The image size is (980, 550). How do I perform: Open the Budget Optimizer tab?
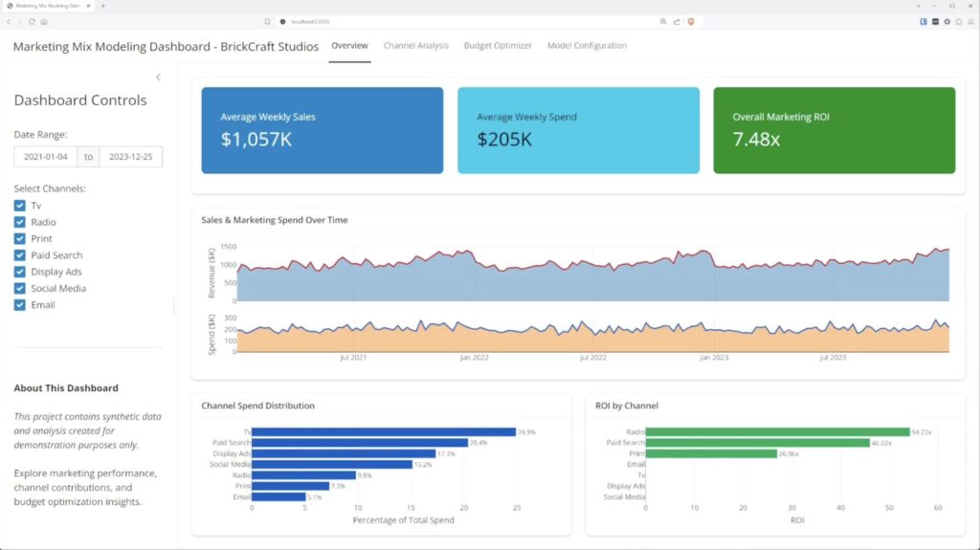tap(498, 46)
